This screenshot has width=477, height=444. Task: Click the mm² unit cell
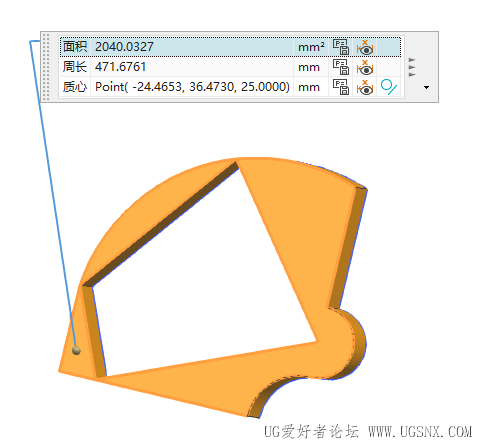tap(311, 47)
